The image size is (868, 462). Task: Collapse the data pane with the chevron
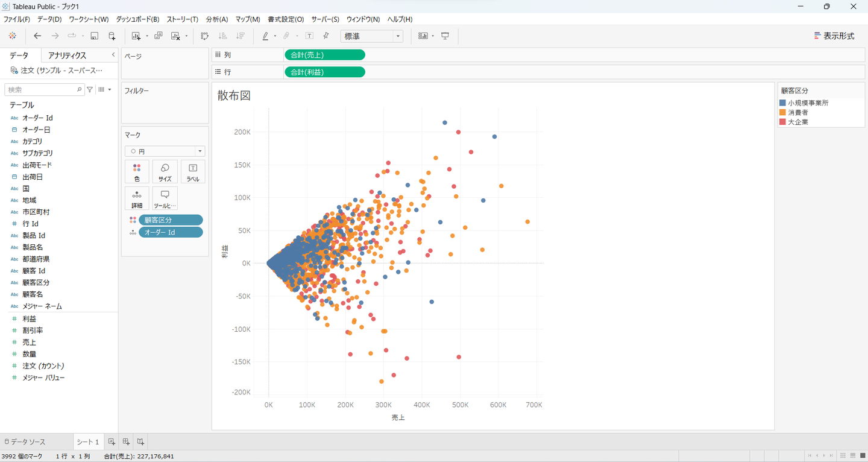pos(113,55)
